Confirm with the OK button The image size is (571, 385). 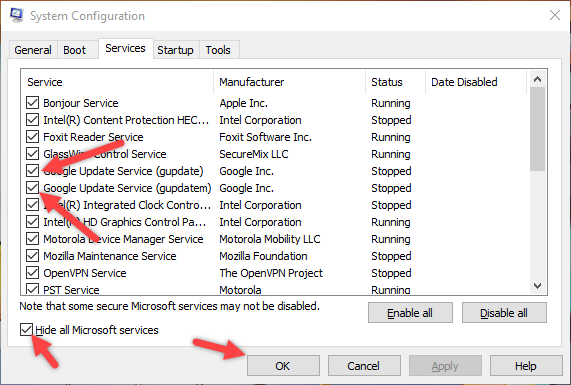(283, 366)
